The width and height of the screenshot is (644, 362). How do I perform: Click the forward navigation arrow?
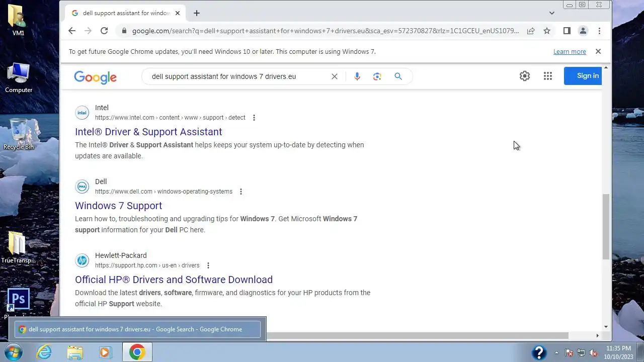tap(88, 31)
